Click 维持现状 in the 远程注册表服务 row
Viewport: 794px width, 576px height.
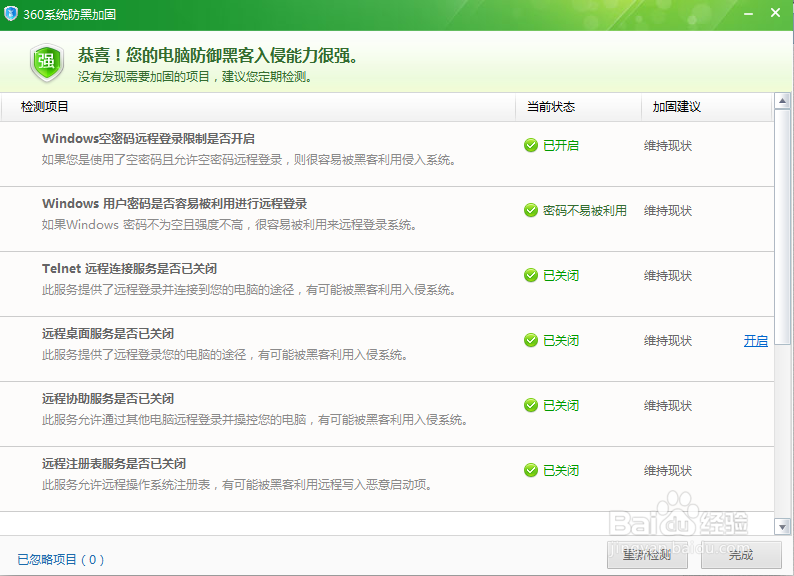coord(668,470)
